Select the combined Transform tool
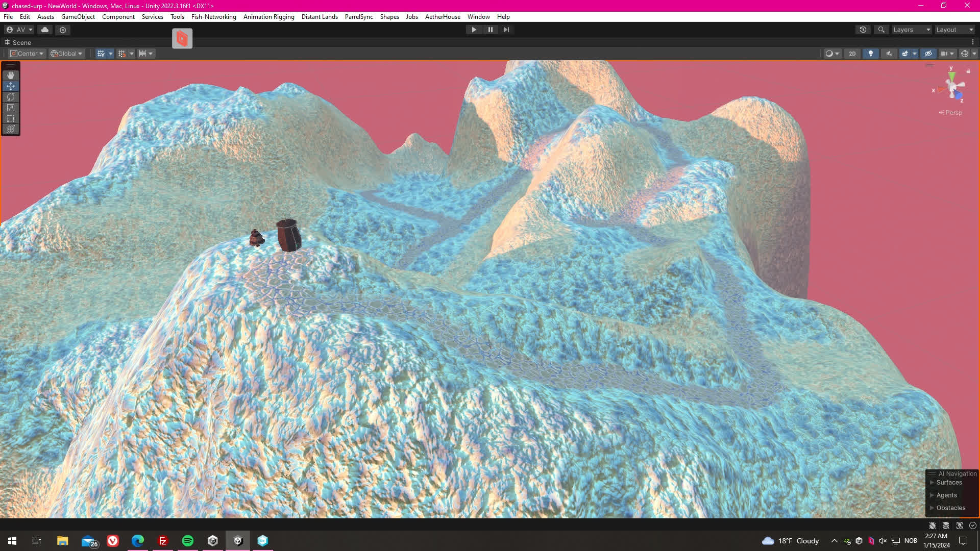This screenshot has width=980, height=551. [x=11, y=129]
